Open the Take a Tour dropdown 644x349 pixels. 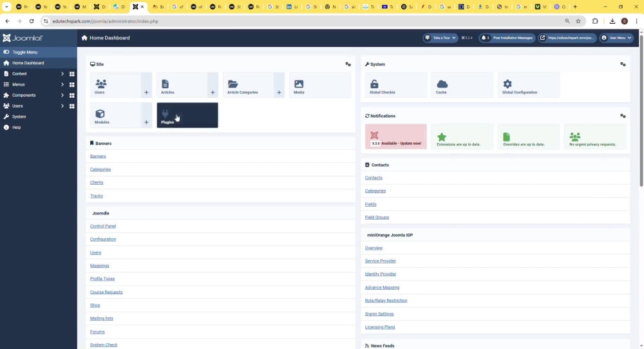[x=440, y=38]
